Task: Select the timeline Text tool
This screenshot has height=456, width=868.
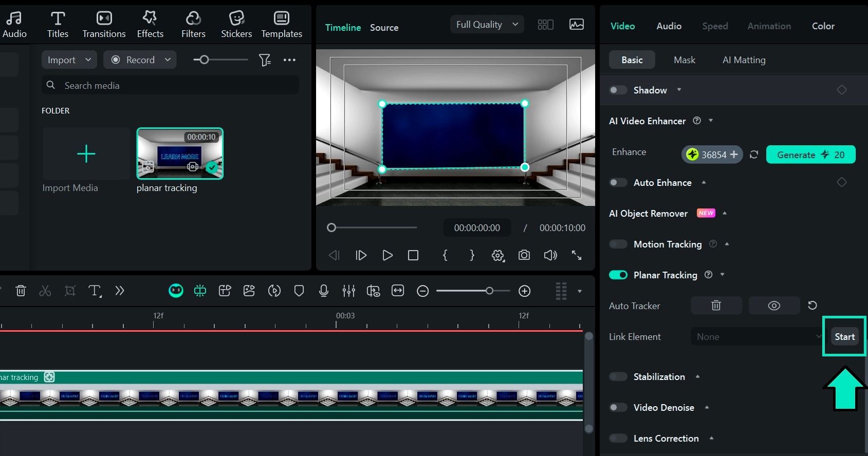Action: click(95, 291)
